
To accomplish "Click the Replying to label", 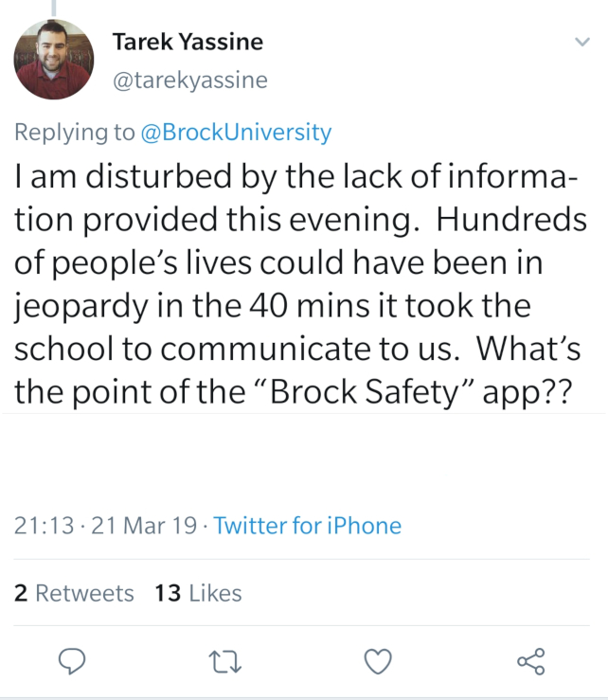I will point(75,133).
